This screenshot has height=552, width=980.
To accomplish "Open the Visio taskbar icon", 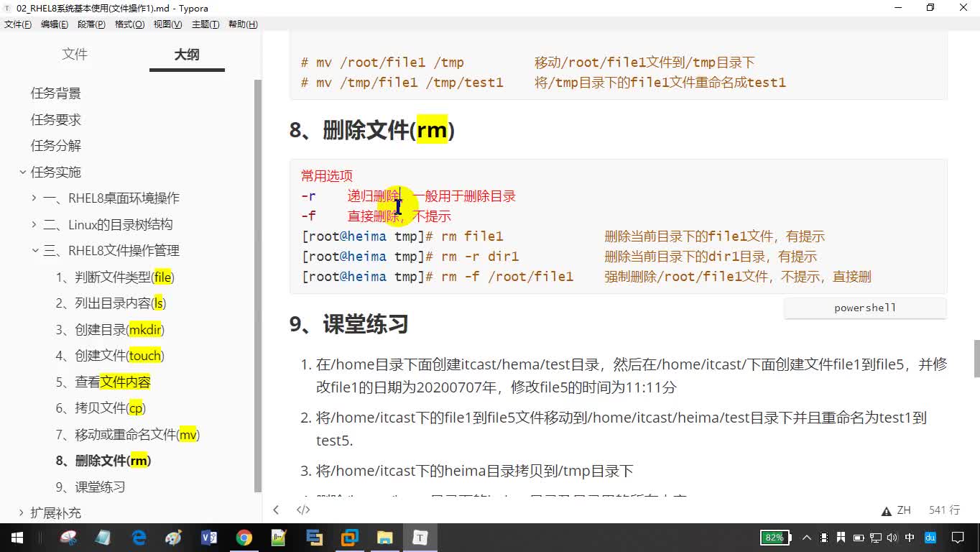I will pyautogui.click(x=209, y=538).
